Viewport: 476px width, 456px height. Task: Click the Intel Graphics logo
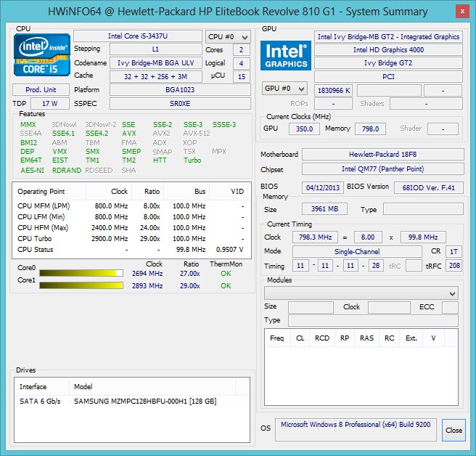coord(287,57)
